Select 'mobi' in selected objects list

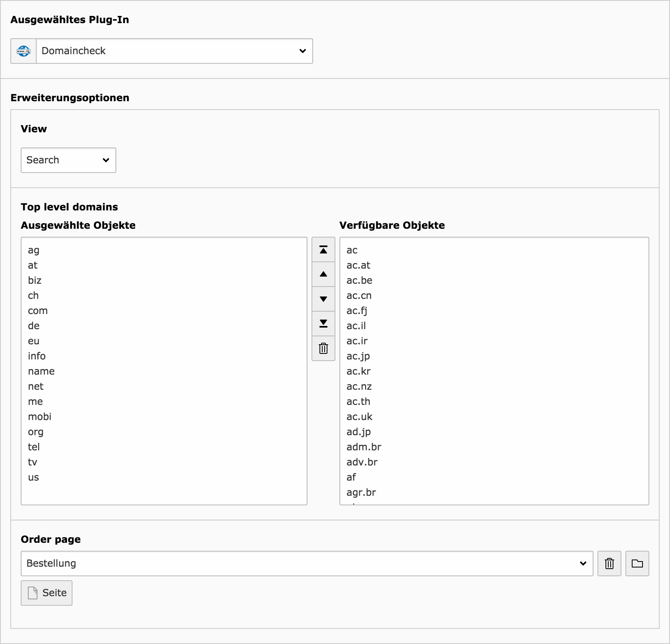coord(39,417)
